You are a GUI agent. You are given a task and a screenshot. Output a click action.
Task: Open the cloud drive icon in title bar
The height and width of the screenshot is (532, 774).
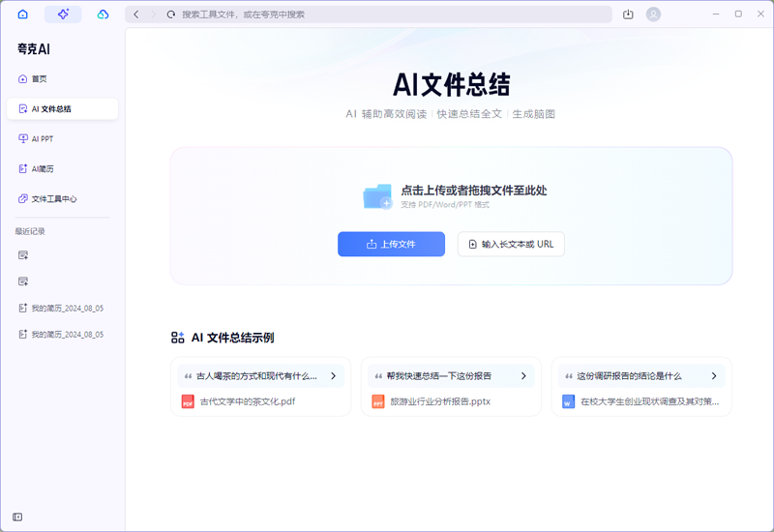pyautogui.click(x=103, y=15)
